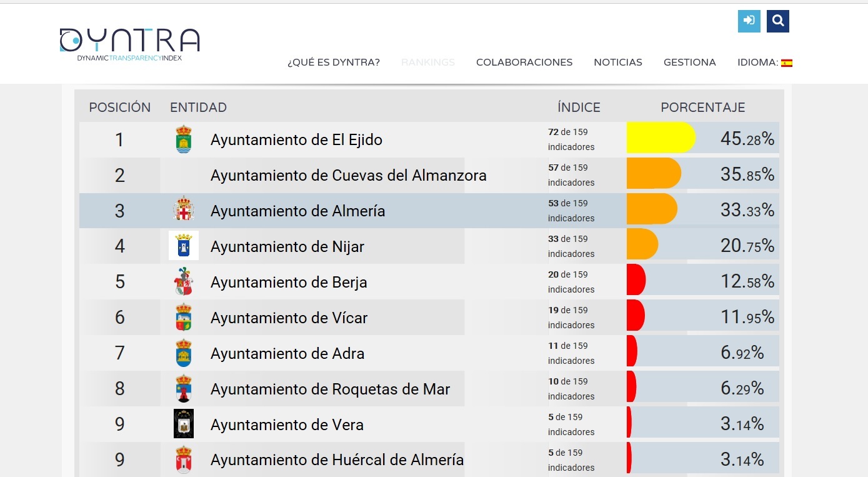Click the Berja coat of arms
This screenshot has width=868, height=477.
(184, 281)
